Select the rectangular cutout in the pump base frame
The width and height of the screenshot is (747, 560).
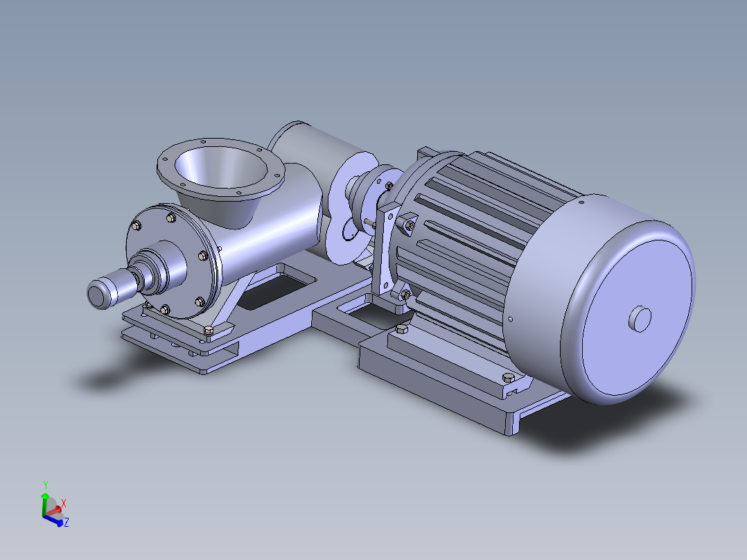276,290
